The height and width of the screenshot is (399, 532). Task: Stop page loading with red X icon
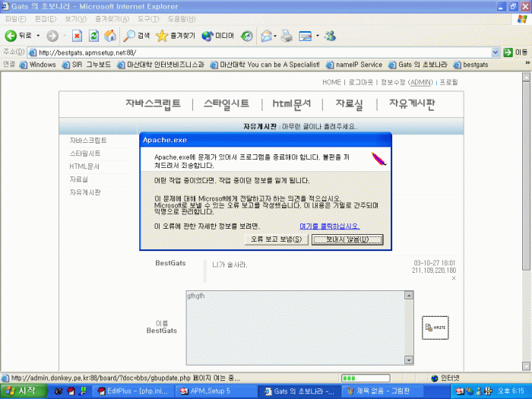[77, 36]
